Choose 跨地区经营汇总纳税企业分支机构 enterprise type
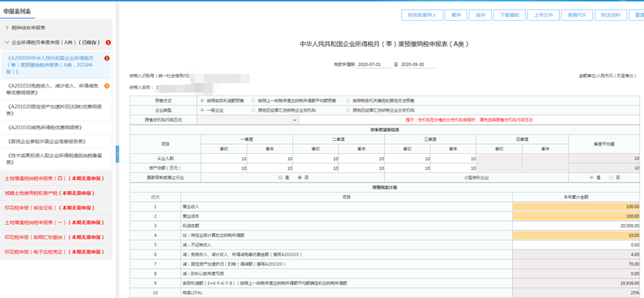This screenshot has width=644, height=298. point(349,110)
